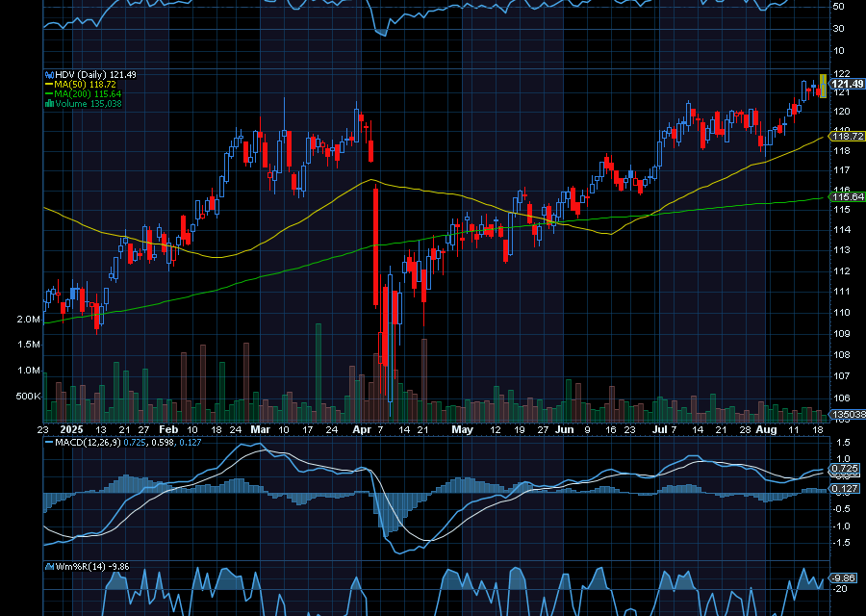Open the Wm%R(14) indicator label
Screen dimensions: 866x616
click(79, 565)
